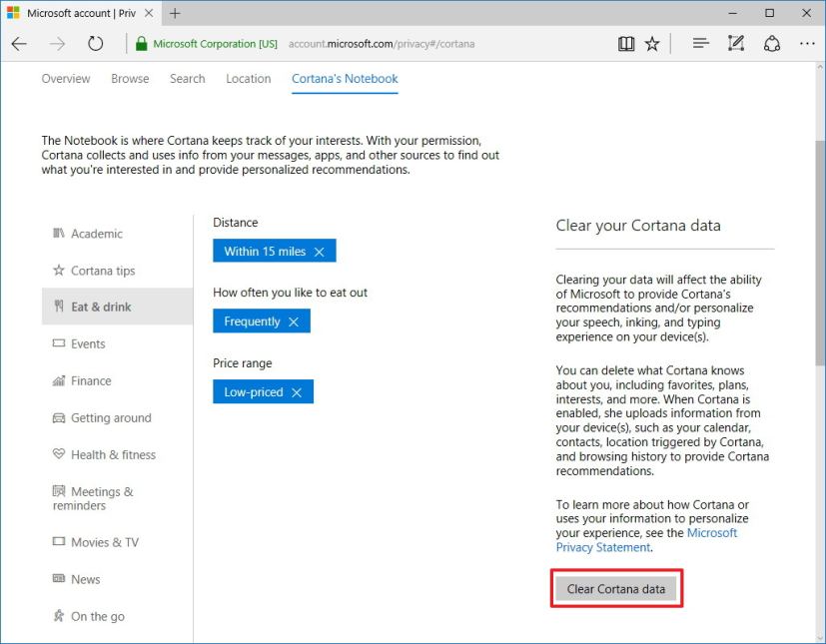This screenshot has height=644, width=826.
Task: Select the Eat & drink category
Action: 117,307
